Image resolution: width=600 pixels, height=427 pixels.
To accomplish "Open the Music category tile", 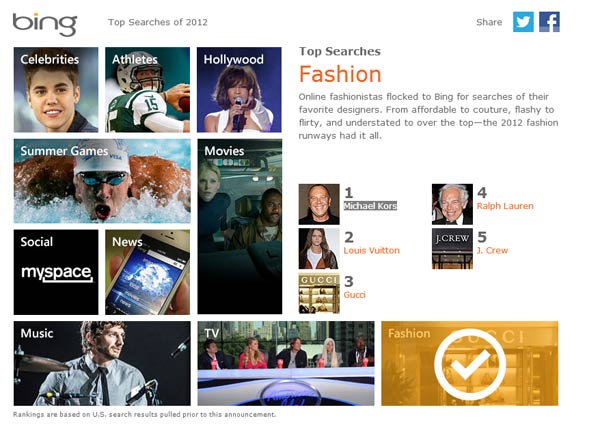I will (102, 363).
